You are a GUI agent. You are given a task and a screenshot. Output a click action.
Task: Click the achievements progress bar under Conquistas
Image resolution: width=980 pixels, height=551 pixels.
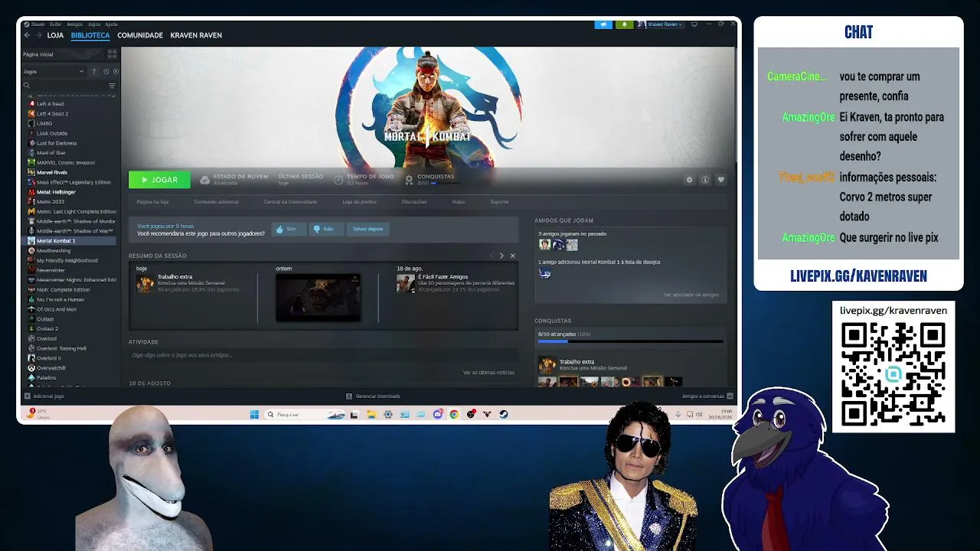(630, 341)
